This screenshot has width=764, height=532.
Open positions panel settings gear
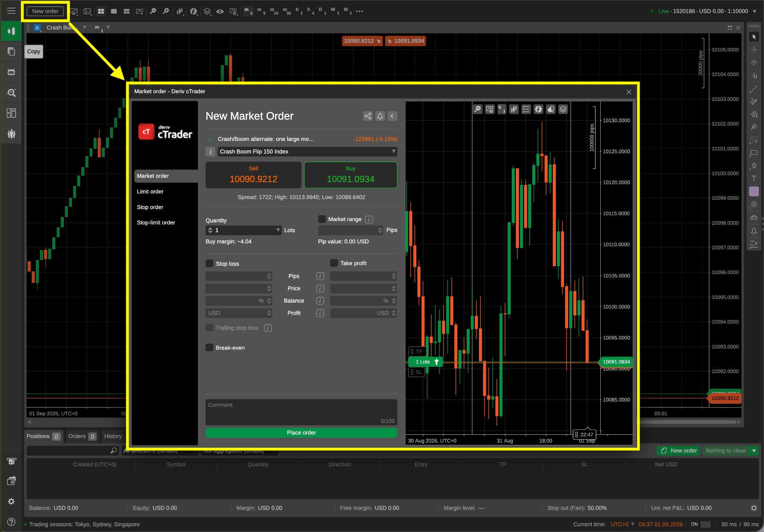[754, 508]
